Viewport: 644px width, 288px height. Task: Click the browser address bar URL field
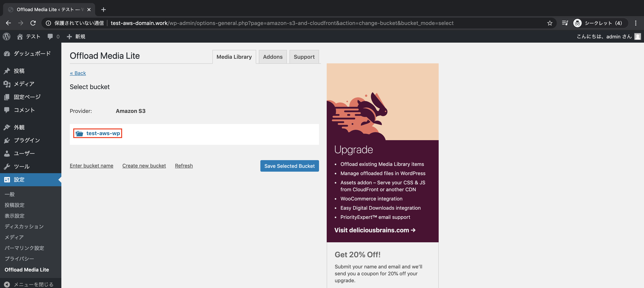point(282,23)
